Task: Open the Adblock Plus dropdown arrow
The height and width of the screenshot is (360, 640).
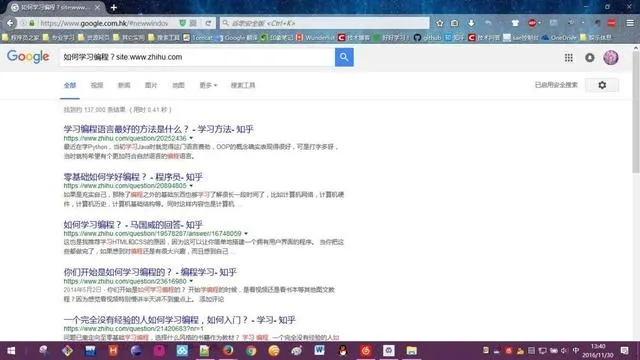Action: pos(540,23)
